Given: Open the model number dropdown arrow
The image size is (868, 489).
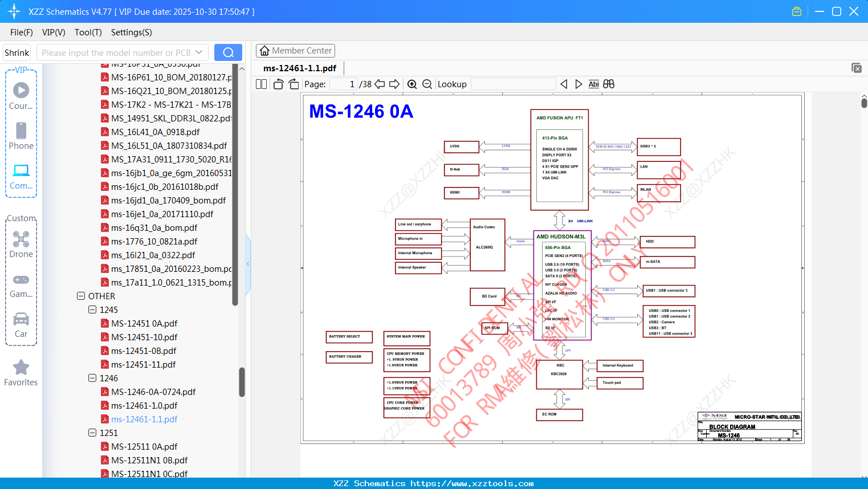Looking at the screenshot, I should [x=199, y=52].
